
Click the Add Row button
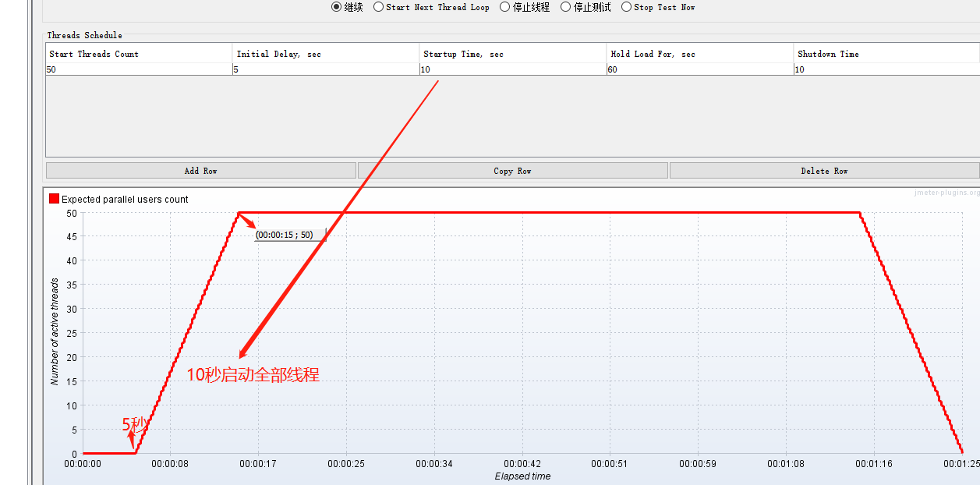pyautogui.click(x=200, y=170)
